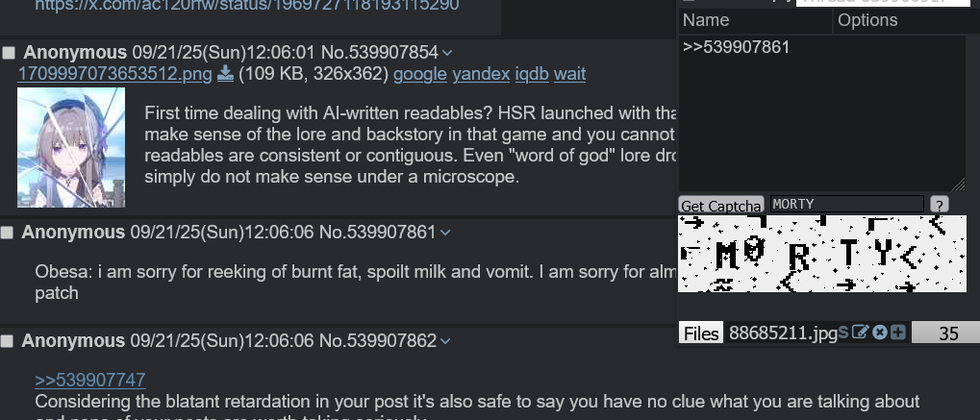Click the resize grip of the comment box

(958, 185)
